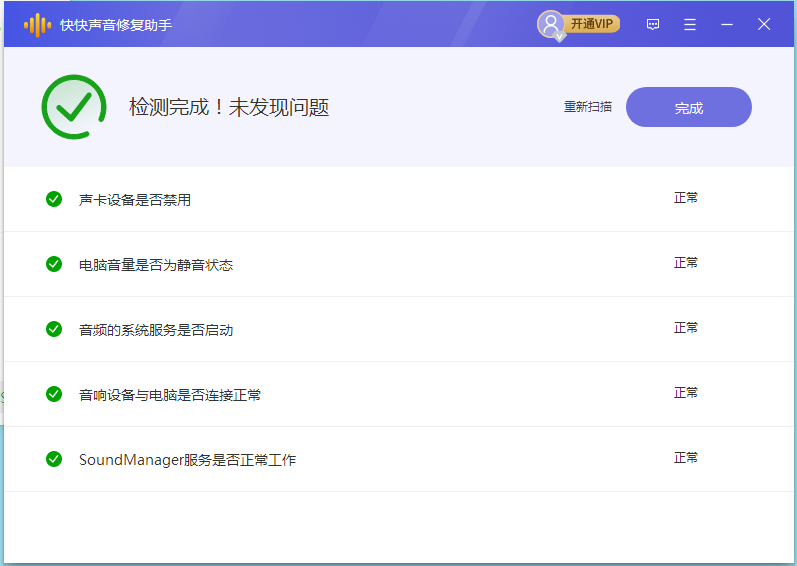This screenshot has width=797, height=566.
Task: Click 正常 status for 电脑音量是否为静音状态
Action: (x=686, y=263)
